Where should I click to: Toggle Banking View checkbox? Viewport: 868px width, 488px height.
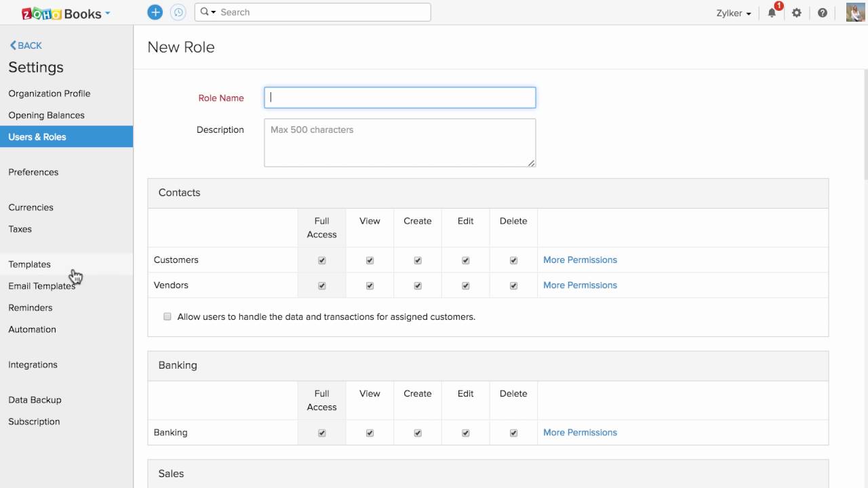point(370,432)
